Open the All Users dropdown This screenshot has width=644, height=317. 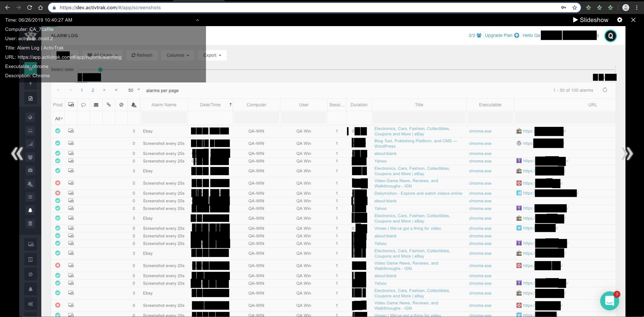[x=102, y=55]
